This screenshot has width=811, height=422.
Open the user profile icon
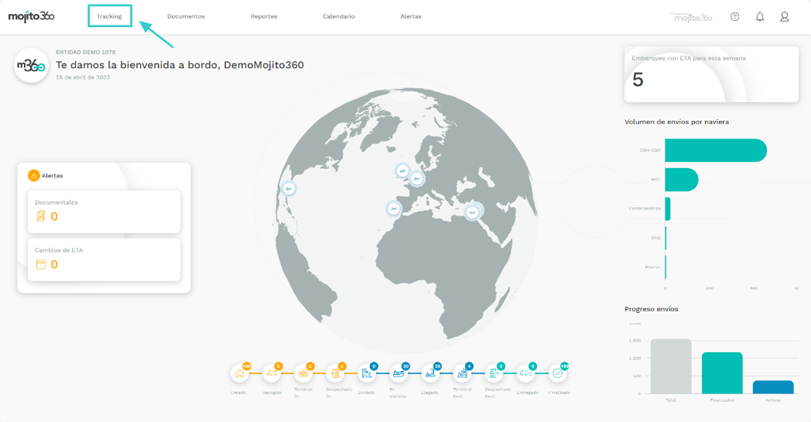tap(785, 17)
